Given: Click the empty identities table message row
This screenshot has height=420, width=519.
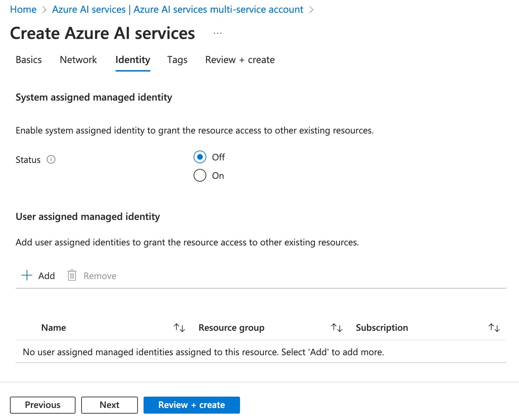Looking at the screenshot, I should [203, 352].
